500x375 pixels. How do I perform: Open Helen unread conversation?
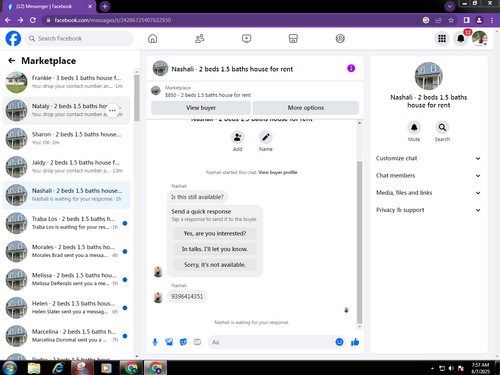66,308
